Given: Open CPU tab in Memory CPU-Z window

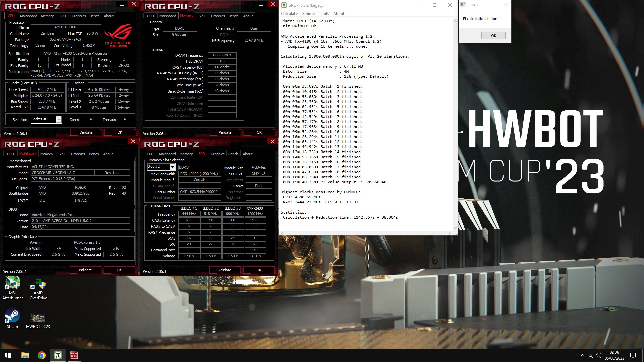Looking at the screenshot, I should pyautogui.click(x=150, y=16).
